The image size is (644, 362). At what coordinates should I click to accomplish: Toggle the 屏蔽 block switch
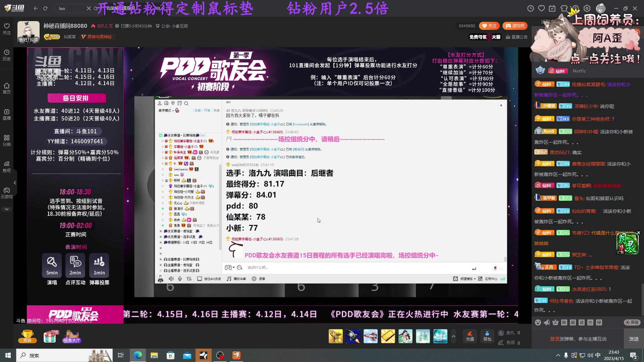tap(632, 322)
